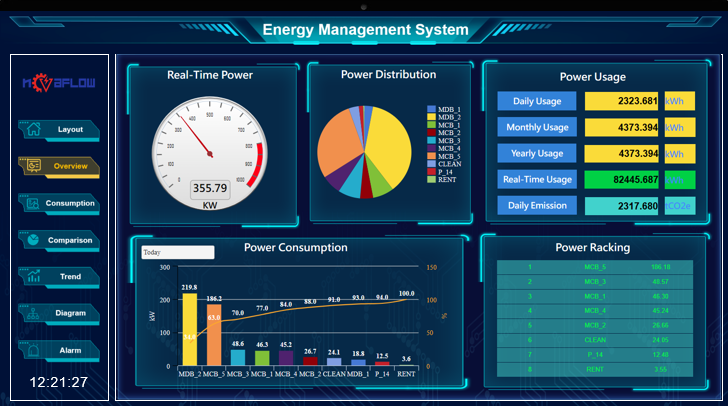Click the Layout home icon in sidebar
Image resolution: width=728 pixels, height=406 pixels.
pyautogui.click(x=33, y=129)
